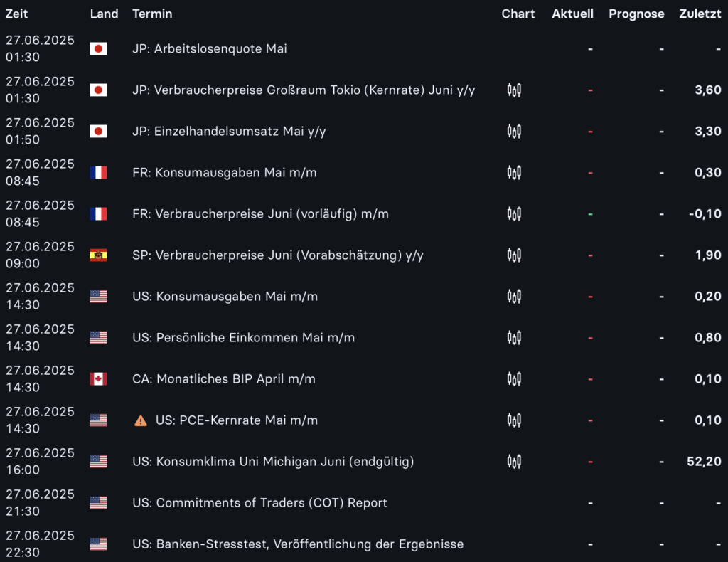This screenshot has height=562, width=728.
Task: Click the Japan flag next to Arbeitslosenquote
Action: (x=98, y=49)
